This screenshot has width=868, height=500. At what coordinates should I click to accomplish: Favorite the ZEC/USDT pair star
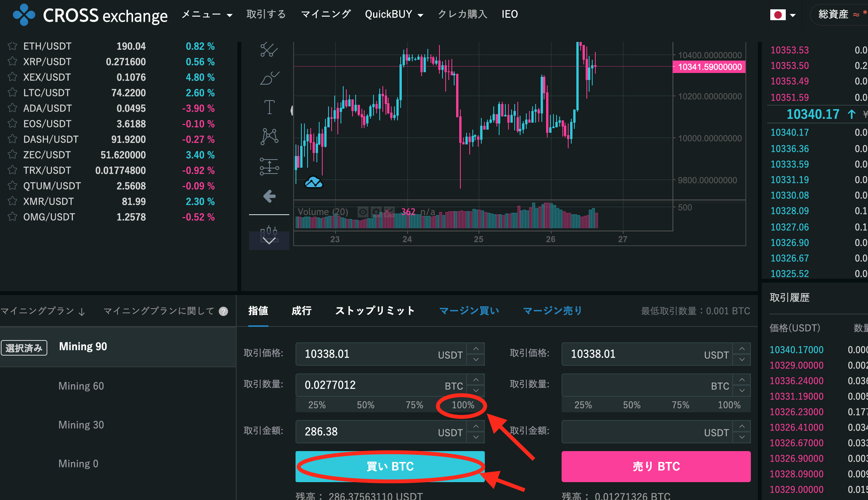point(12,155)
